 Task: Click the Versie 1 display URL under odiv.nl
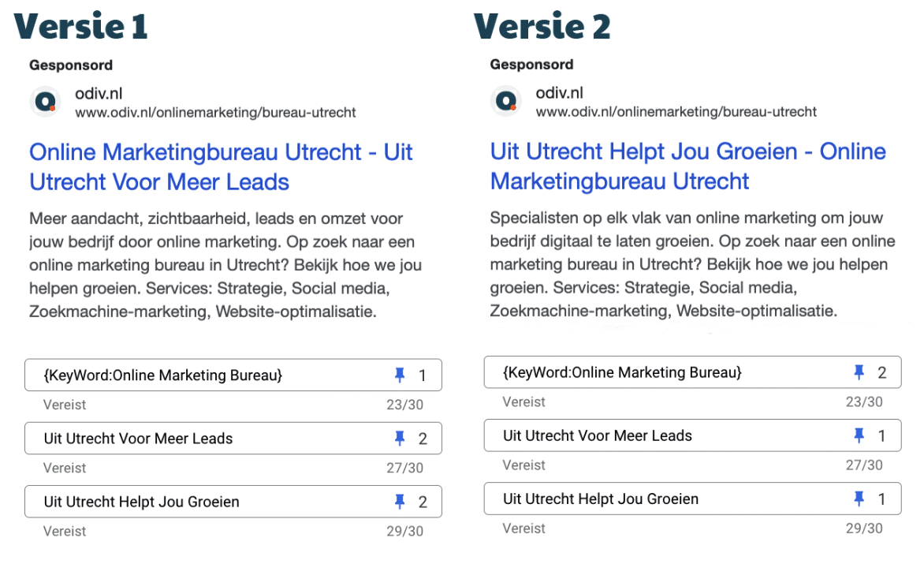point(215,113)
